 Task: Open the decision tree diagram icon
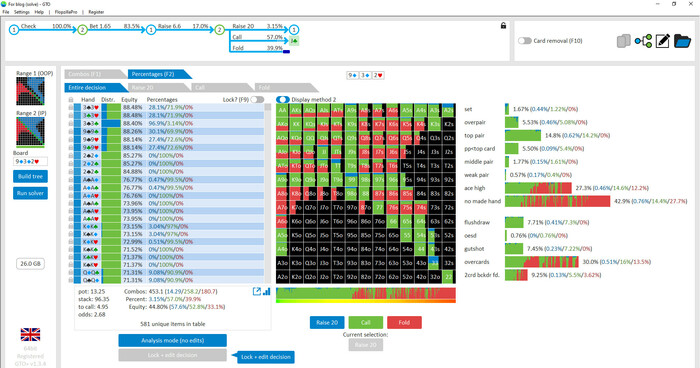click(x=643, y=41)
